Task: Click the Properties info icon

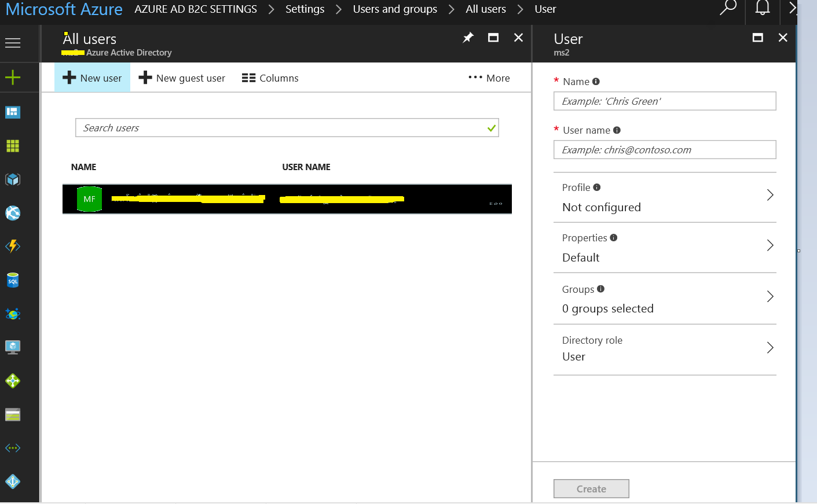Action: 614,238
